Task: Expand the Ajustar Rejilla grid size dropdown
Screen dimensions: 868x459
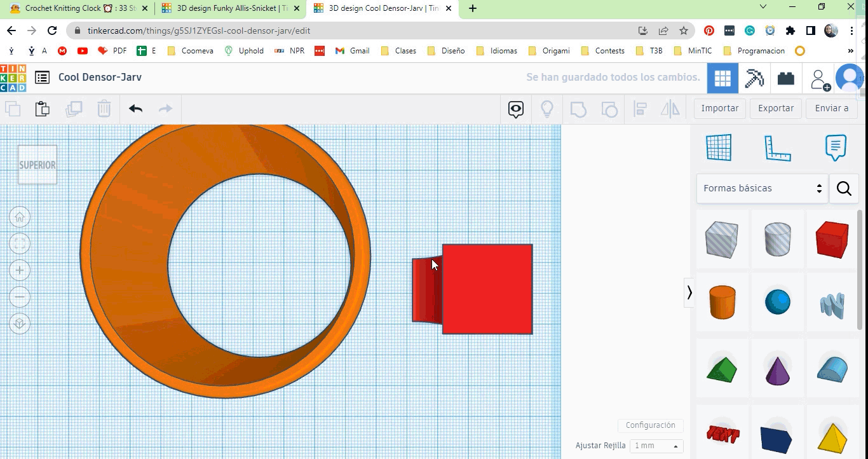Action: pyautogui.click(x=656, y=446)
